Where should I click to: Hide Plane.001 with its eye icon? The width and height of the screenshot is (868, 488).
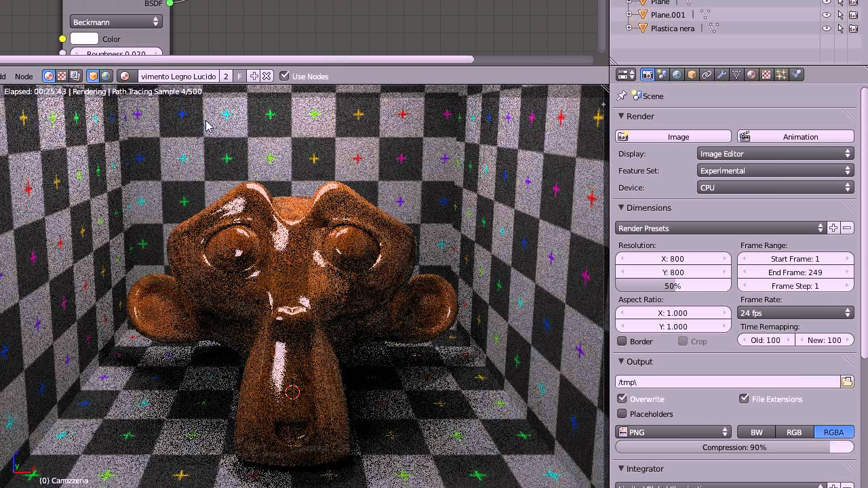click(x=827, y=15)
